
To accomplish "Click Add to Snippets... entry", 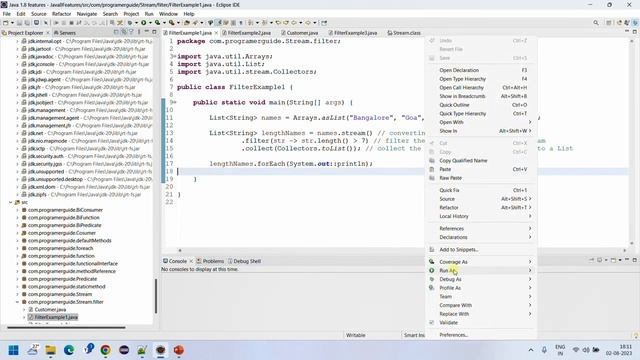I will point(481,249).
